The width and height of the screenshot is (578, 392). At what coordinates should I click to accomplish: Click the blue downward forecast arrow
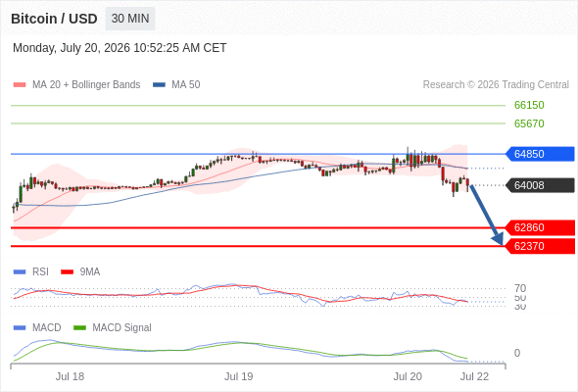click(x=487, y=216)
